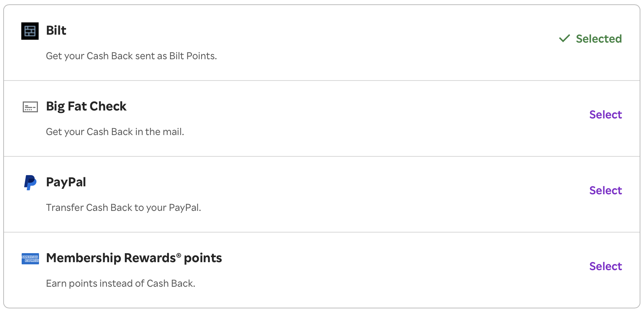Click the Amex icon next to Membership Rewards

coord(30,259)
